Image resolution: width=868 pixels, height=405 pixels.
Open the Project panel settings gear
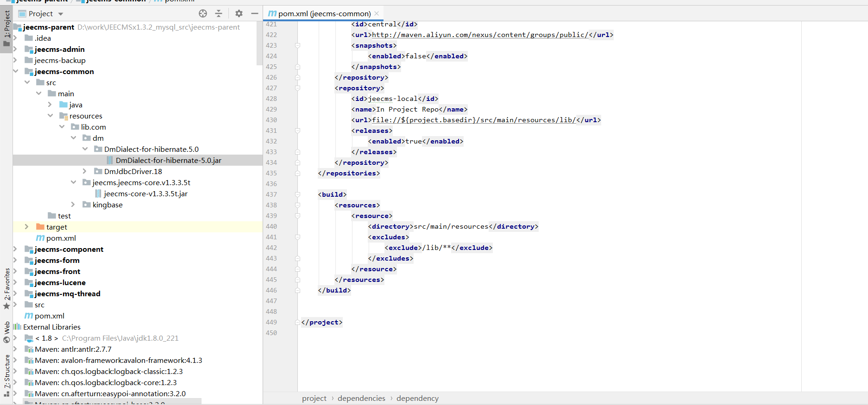tap(239, 13)
